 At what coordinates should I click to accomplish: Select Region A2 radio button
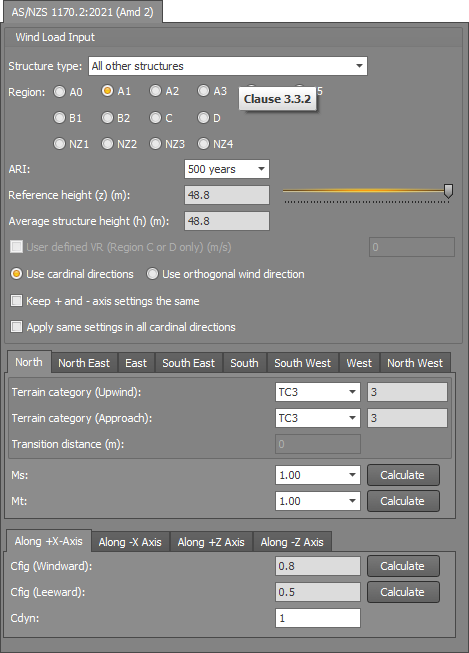pyautogui.click(x=155, y=91)
